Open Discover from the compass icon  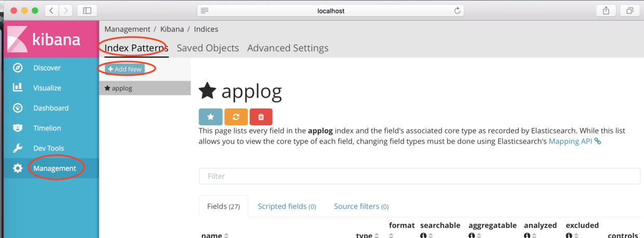click(x=18, y=68)
